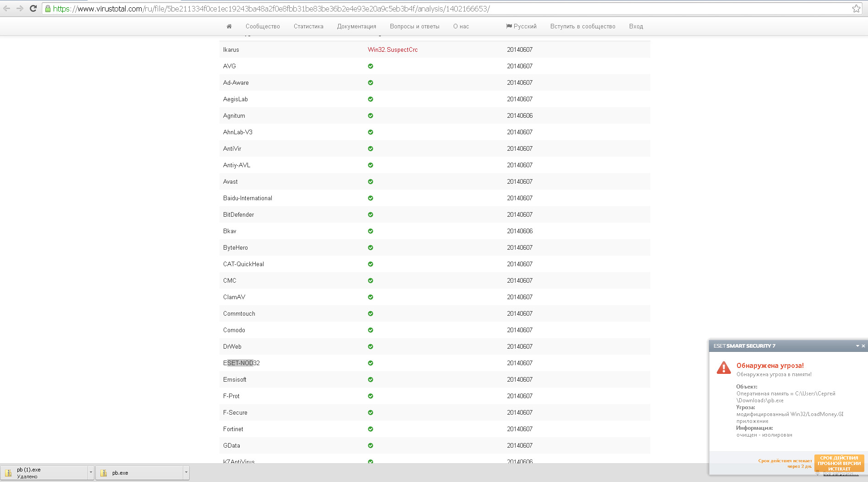Viewport: 868px width, 482px height.
Task: Click the pb (1).exe file icon
Action: (x=9, y=473)
